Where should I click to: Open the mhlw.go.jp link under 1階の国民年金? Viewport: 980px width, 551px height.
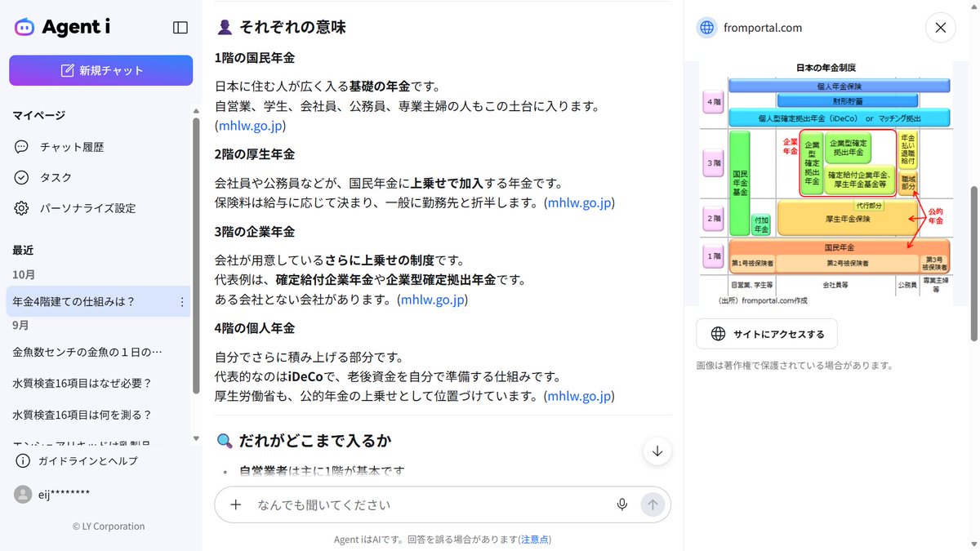coord(252,126)
